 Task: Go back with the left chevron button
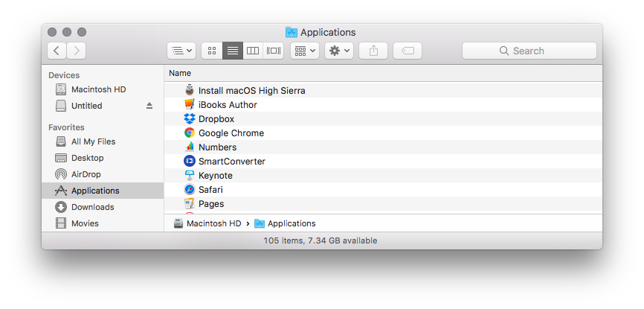[57, 51]
